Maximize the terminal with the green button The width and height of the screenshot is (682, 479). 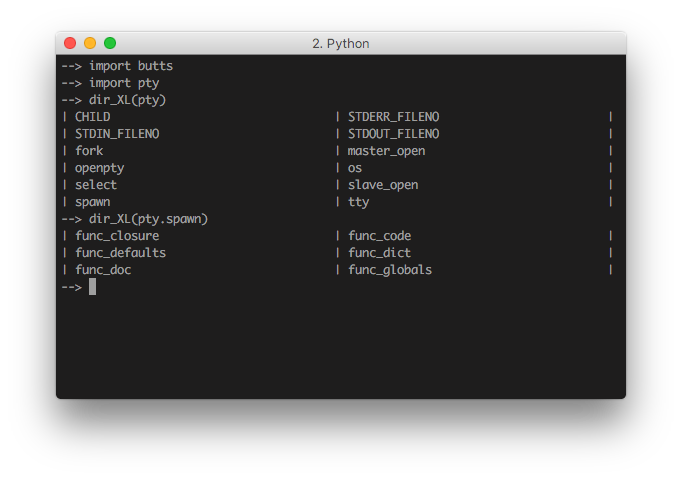[110, 43]
